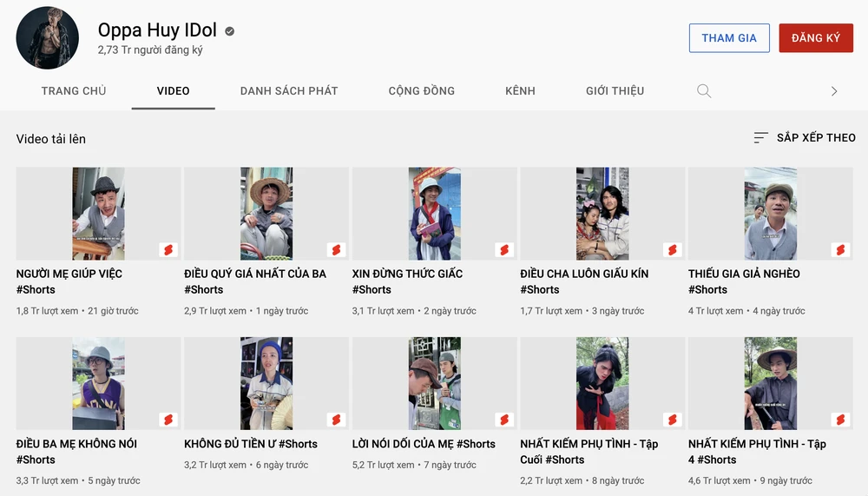Click Shorts icon on NGƯỜI MẸ GIÚP VIỆC thumbnail
The width and height of the screenshot is (868, 496).
click(168, 250)
